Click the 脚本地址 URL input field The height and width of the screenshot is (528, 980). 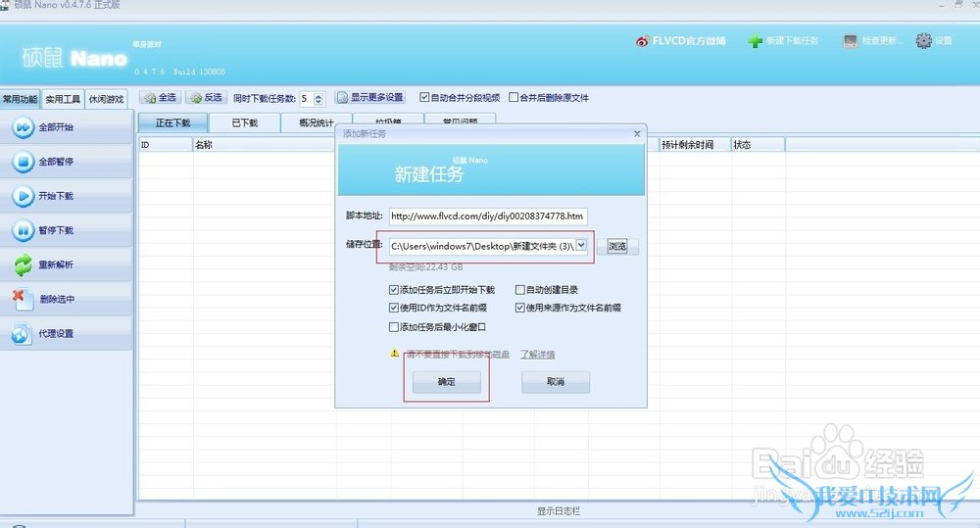pos(488,216)
